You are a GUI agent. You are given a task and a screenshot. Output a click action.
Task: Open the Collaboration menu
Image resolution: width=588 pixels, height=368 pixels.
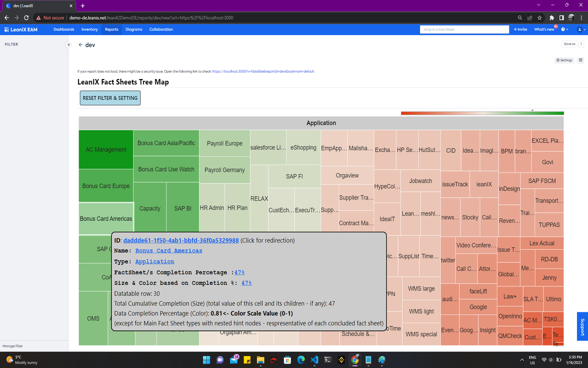point(161,29)
